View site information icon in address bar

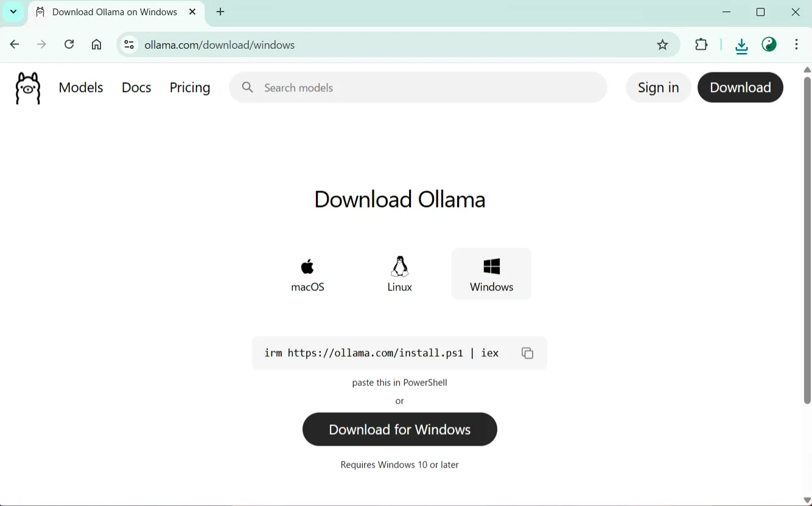coord(129,44)
